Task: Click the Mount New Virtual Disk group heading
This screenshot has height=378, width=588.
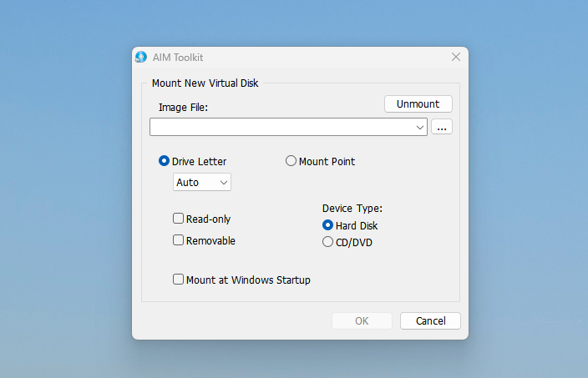Action: pyautogui.click(x=205, y=83)
